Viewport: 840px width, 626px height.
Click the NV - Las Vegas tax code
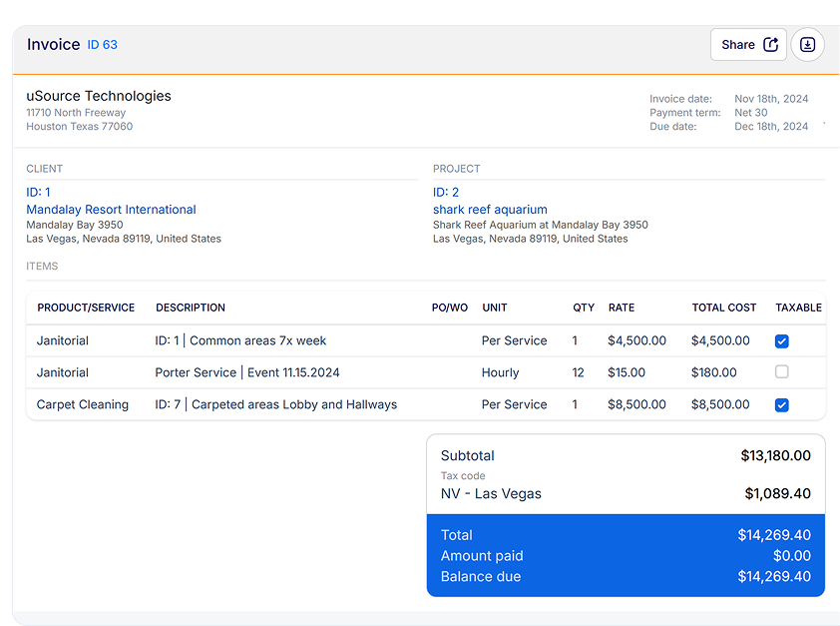click(491, 493)
